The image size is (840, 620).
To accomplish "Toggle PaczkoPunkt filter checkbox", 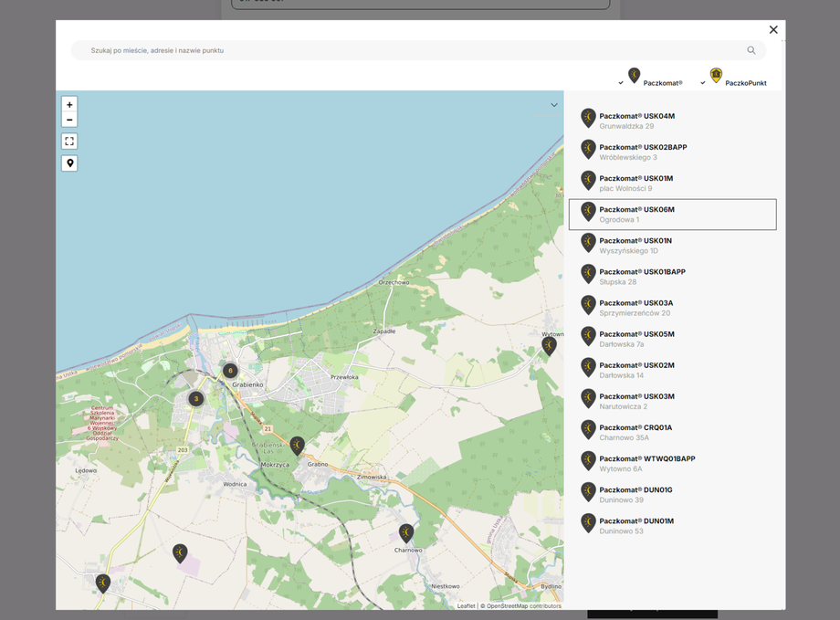I will (703, 83).
